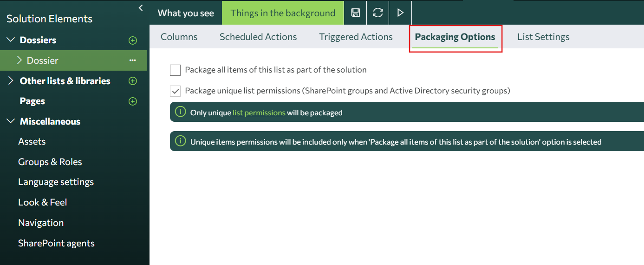Open the three-dot menu for Dossier
This screenshot has height=265, width=644.
(133, 60)
